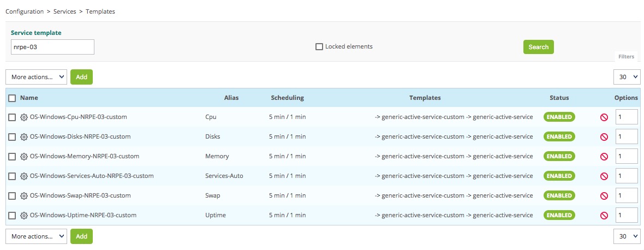Open the OS-Windows-Uptime-NRPE-03-custom template link
This screenshot has width=644, height=250.
[83, 215]
